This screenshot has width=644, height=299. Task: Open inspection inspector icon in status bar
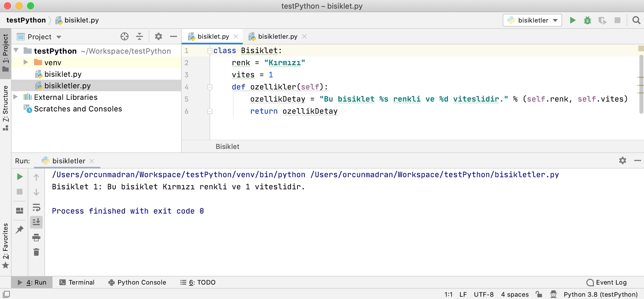[x=553, y=294]
